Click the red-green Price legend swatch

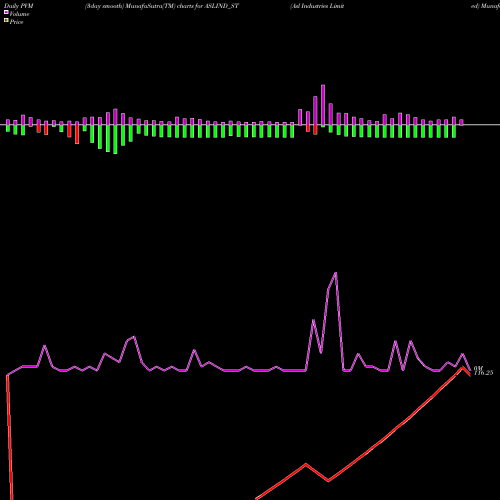(6, 20)
